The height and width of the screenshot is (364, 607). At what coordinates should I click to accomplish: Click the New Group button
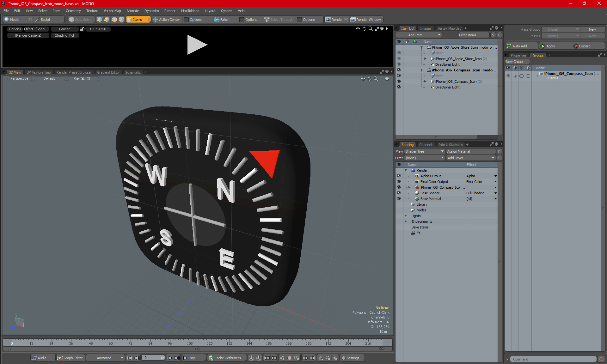pos(517,62)
